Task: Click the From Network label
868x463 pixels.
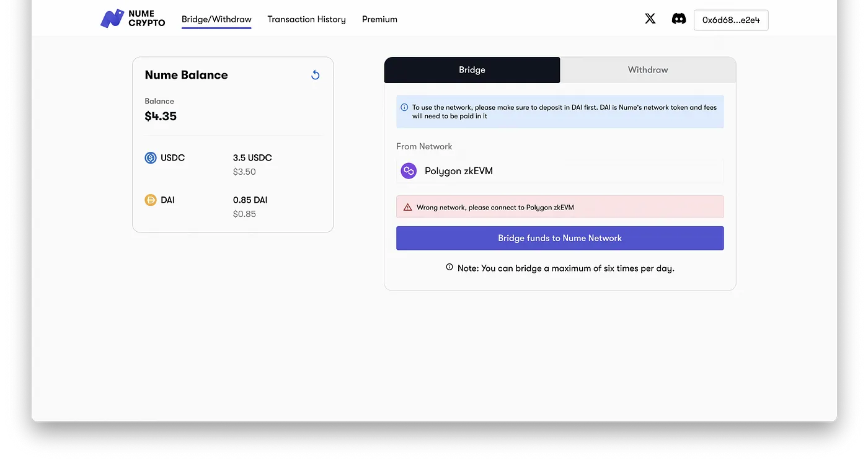Action: pos(424,146)
